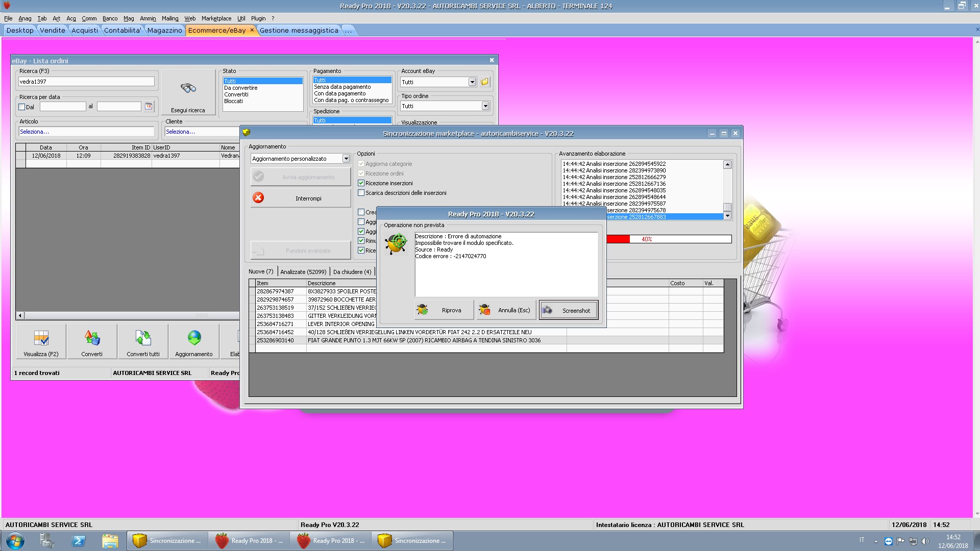Click the Converti icon button
Screen dimensions: 980x551
pos(92,338)
